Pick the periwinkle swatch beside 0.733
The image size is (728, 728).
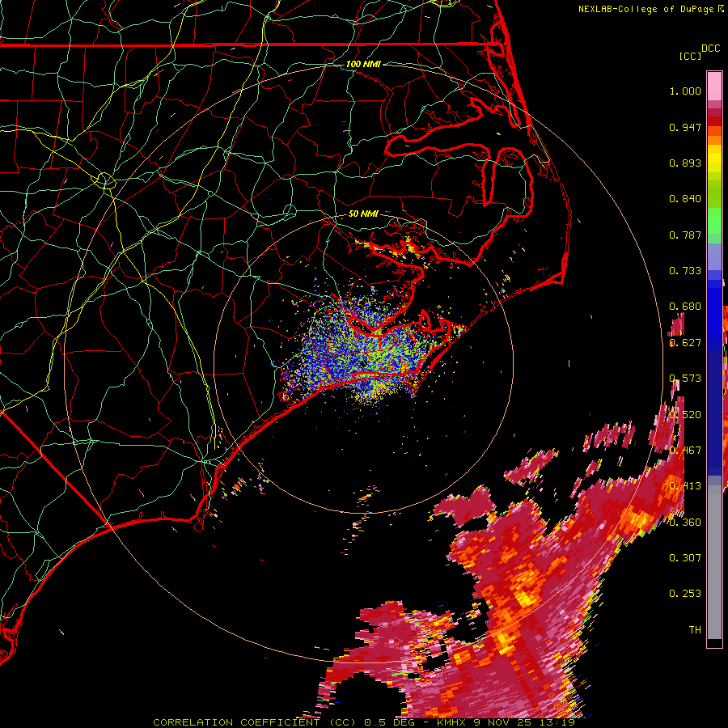tap(714, 260)
